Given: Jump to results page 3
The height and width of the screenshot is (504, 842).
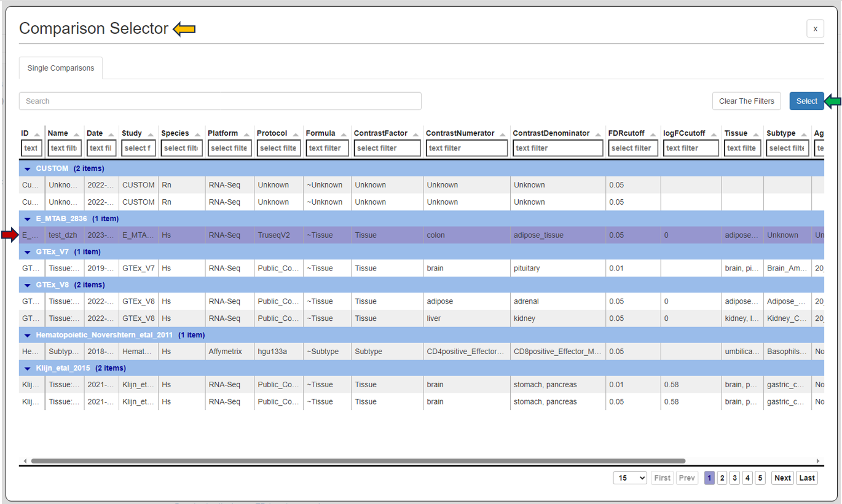Looking at the screenshot, I should 734,478.
